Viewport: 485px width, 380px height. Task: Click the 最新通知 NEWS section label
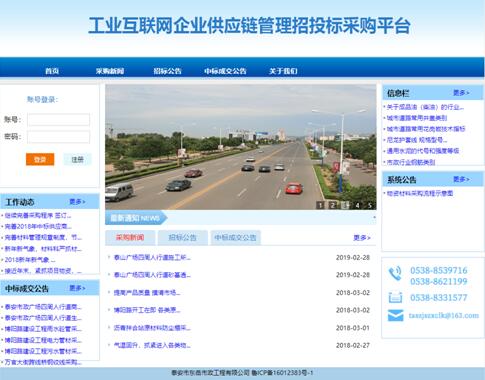pyautogui.click(x=135, y=218)
